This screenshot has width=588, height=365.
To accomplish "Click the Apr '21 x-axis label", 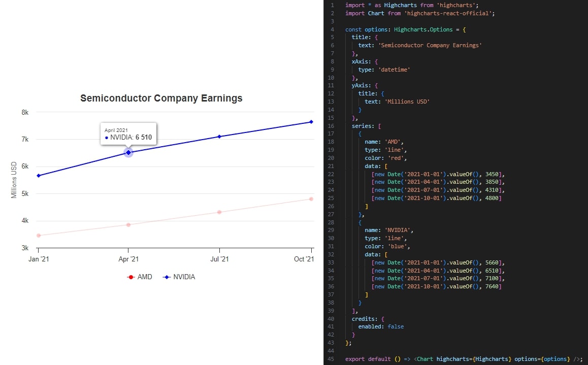I will pos(128,259).
